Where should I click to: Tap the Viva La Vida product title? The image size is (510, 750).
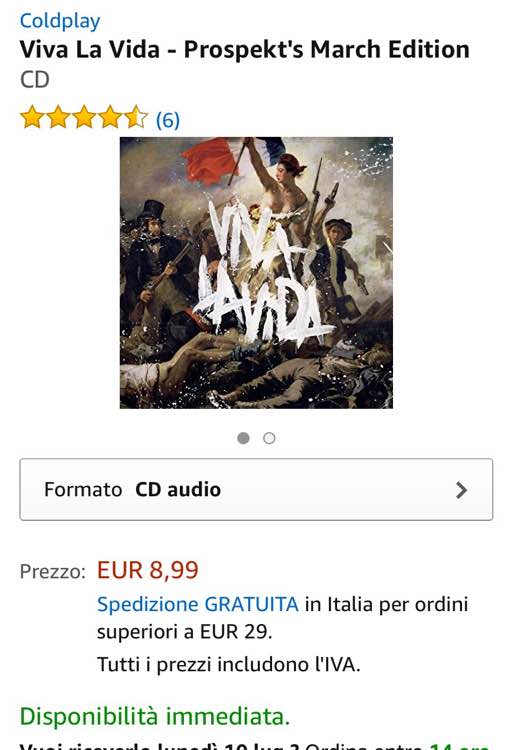244,50
